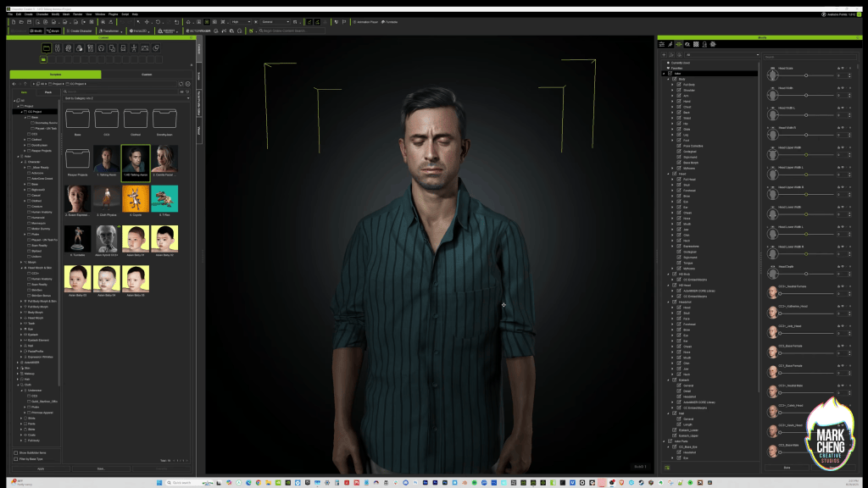Click the Head Scale slider
Viewport: 868px width, 488px height.
click(806, 75)
